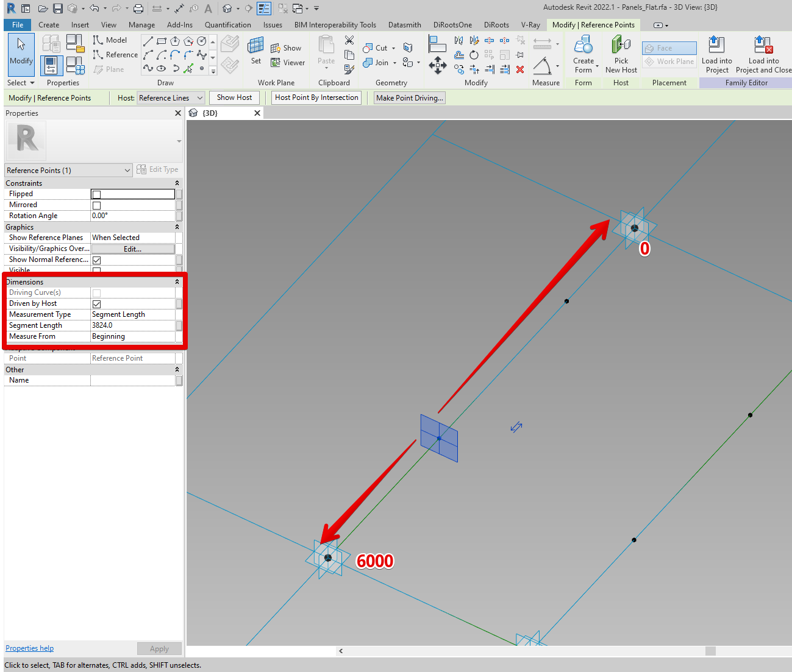This screenshot has height=672, width=792.
Task: Select the Circle draw tool
Action: [202, 41]
